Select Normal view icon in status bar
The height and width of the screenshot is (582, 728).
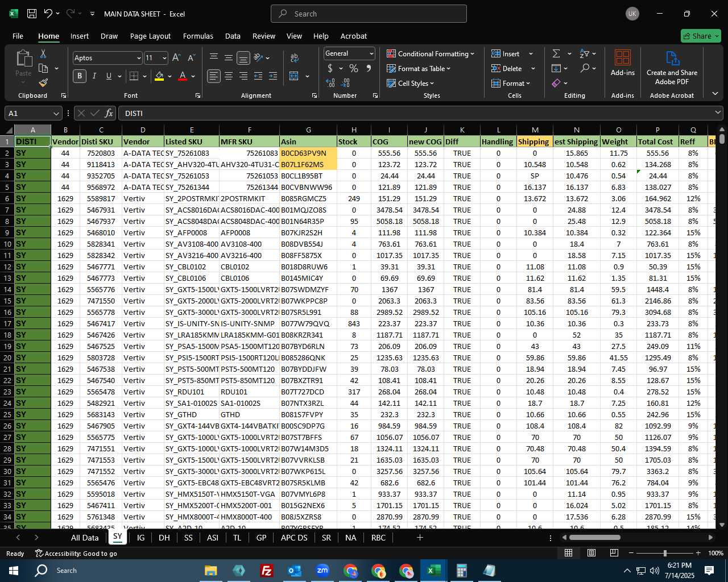(568, 553)
